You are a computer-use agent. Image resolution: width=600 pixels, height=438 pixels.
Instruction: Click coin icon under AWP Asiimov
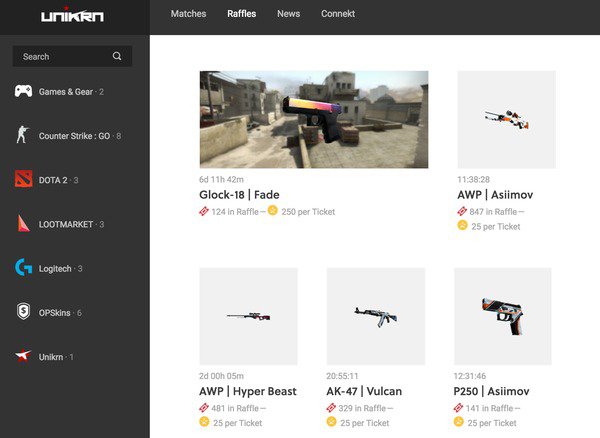[462, 225]
